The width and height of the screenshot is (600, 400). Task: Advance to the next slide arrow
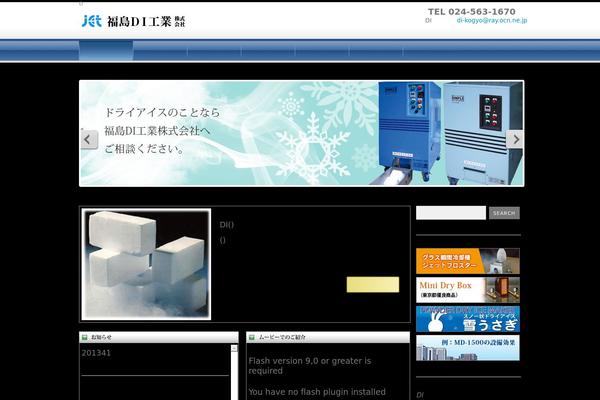pos(515,139)
